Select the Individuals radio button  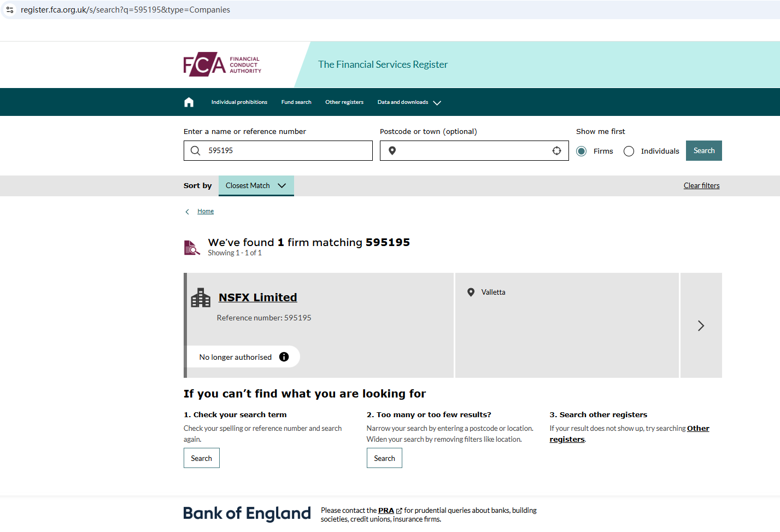pyautogui.click(x=629, y=151)
